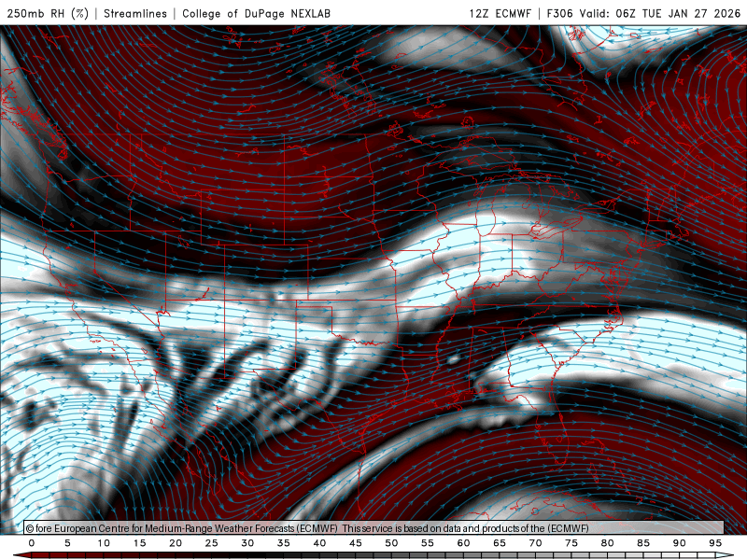Select the "55" percent scale label
This screenshot has height=560, width=747.
pos(428,543)
